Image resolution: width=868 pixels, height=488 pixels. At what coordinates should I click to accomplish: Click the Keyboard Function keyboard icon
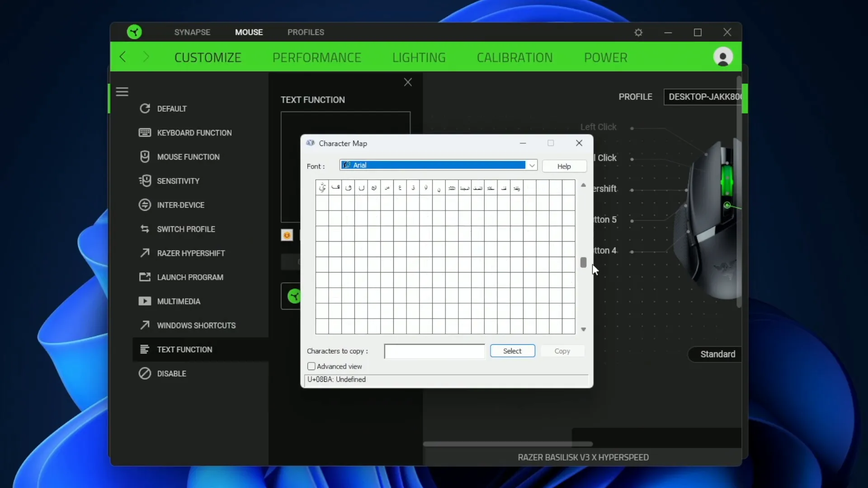coord(145,132)
